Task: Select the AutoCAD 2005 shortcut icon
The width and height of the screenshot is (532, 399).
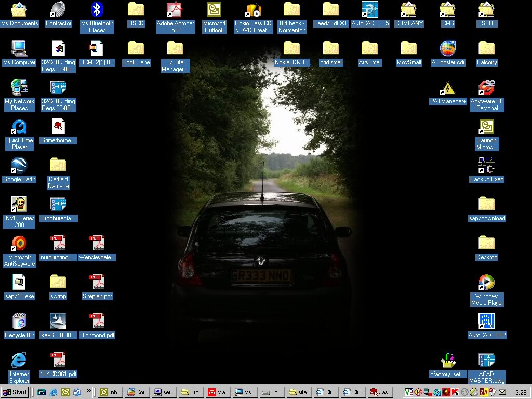Action: [x=370, y=10]
